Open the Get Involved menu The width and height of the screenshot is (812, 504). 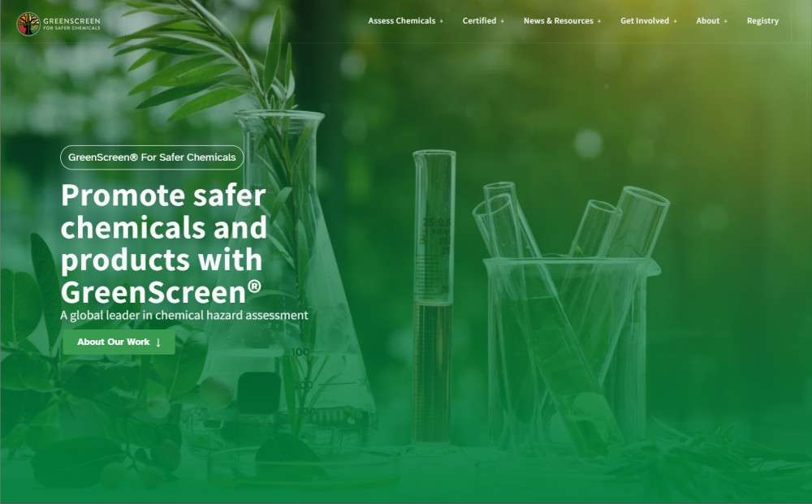point(645,21)
